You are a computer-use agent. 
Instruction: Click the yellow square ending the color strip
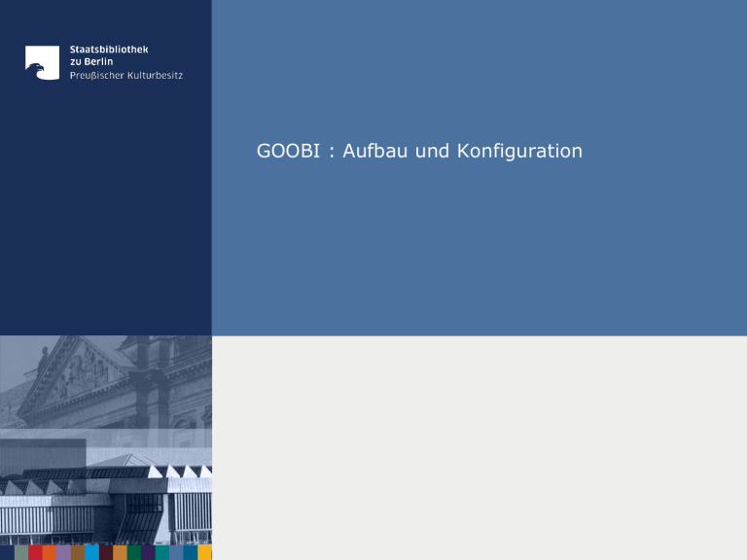tap(204, 552)
